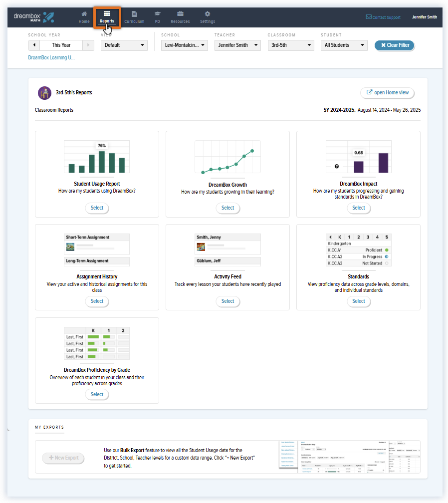Click the Classroom Reports heading
Screen dimensions: 448x503
[x=54, y=110]
